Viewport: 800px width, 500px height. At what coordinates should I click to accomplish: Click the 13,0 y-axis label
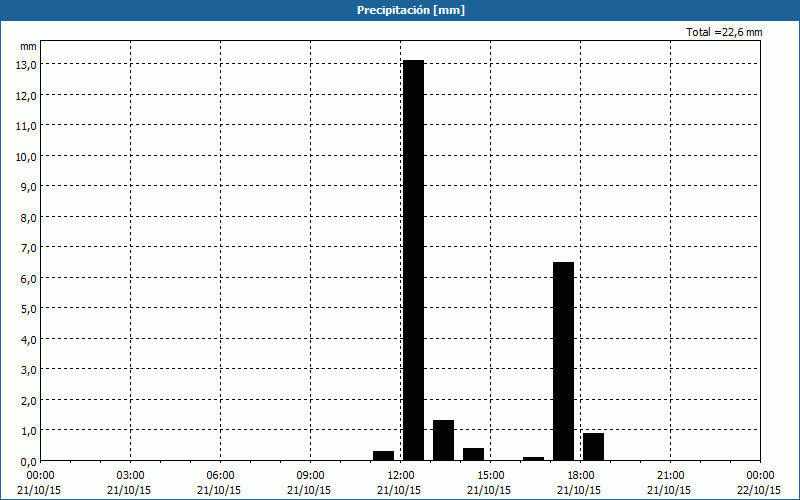(26, 65)
